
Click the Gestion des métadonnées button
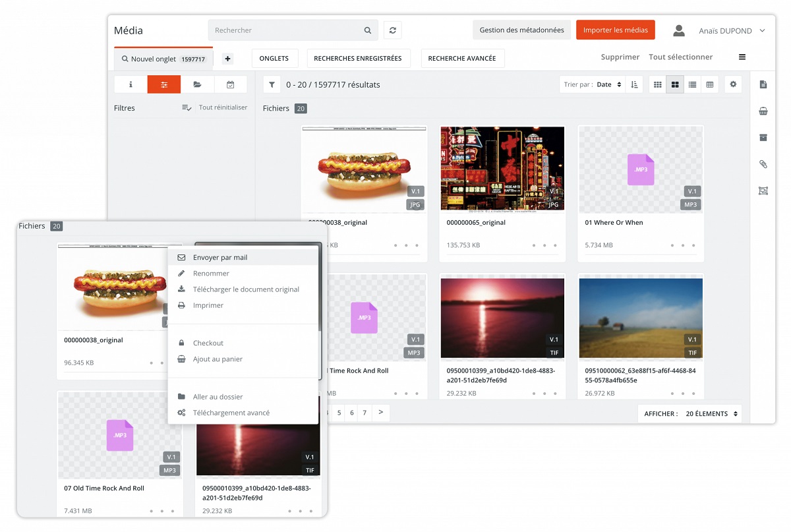click(x=521, y=30)
